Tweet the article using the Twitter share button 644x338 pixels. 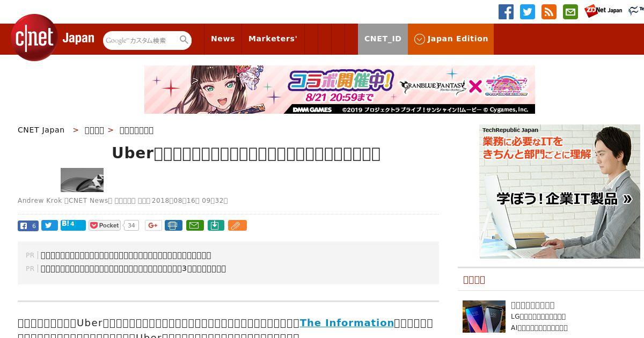click(x=49, y=225)
